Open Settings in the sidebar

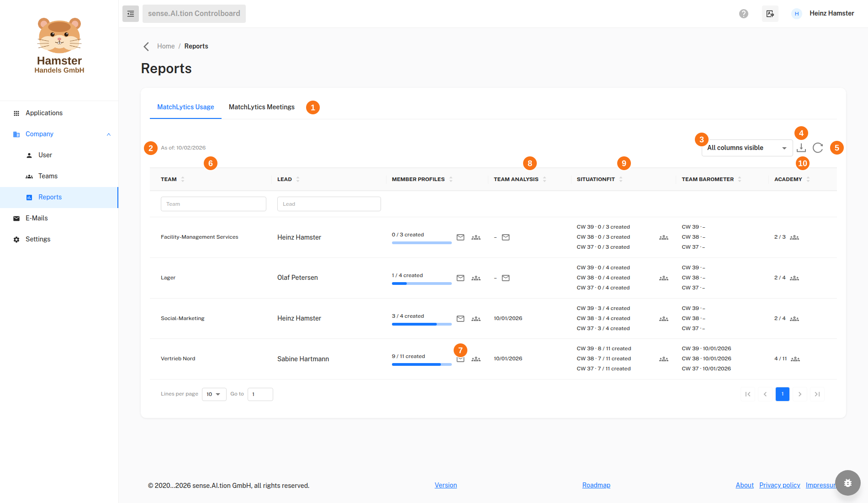point(59,239)
